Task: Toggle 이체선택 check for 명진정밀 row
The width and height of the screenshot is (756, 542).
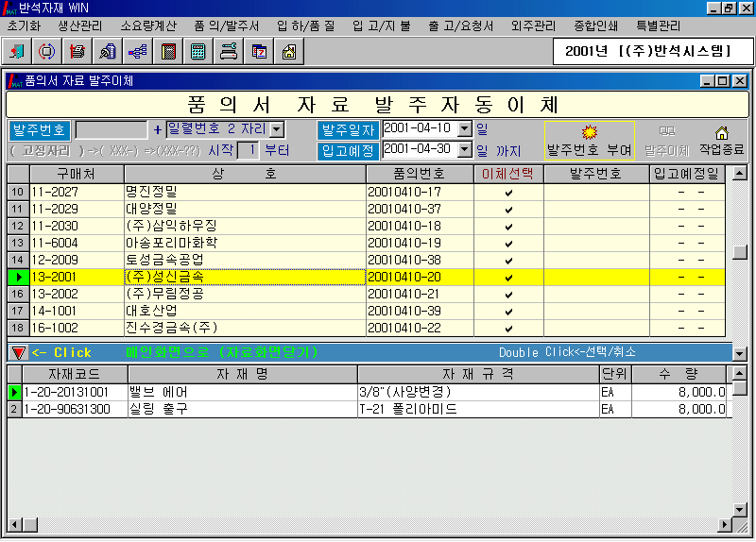Action: pos(508,193)
